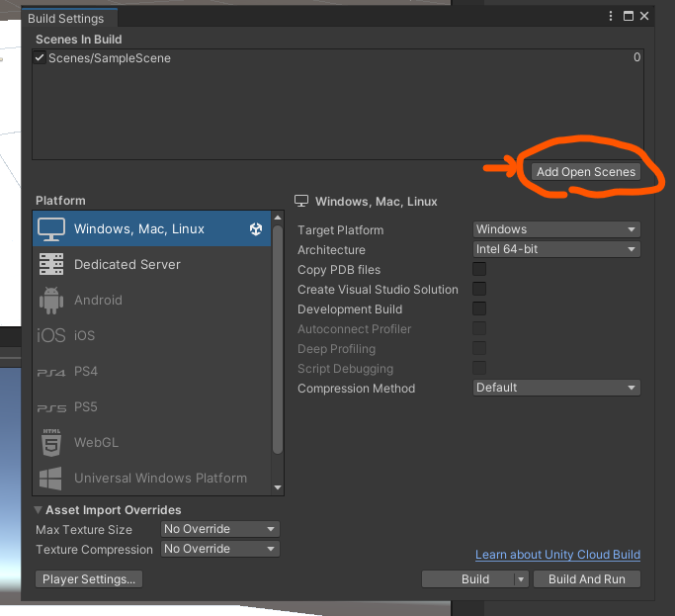
Task: Click the platform list scrollbar thumb
Action: click(x=278, y=339)
